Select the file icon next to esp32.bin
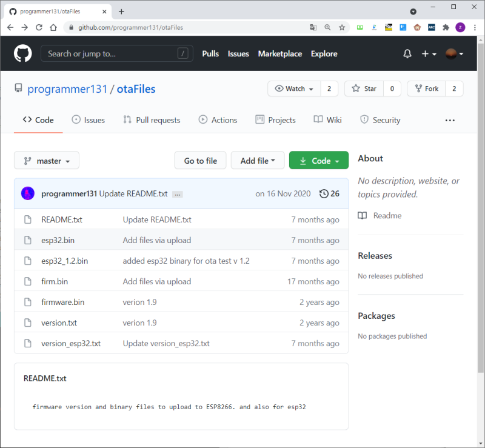The height and width of the screenshot is (448, 485). click(27, 240)
